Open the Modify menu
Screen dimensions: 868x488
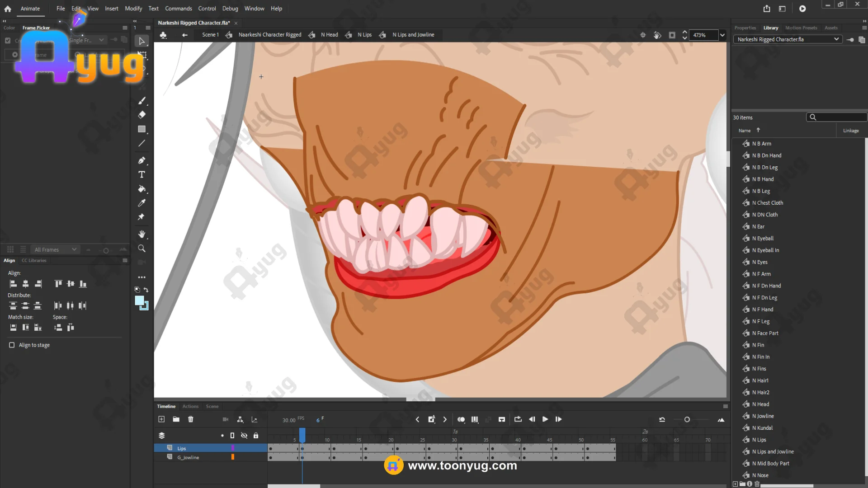[133, 9]
